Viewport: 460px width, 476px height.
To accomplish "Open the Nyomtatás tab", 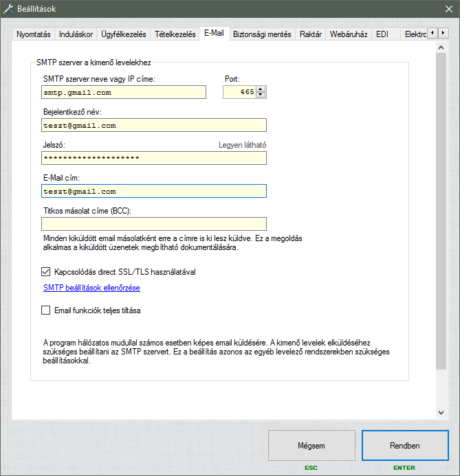I will tap(34, 34).
